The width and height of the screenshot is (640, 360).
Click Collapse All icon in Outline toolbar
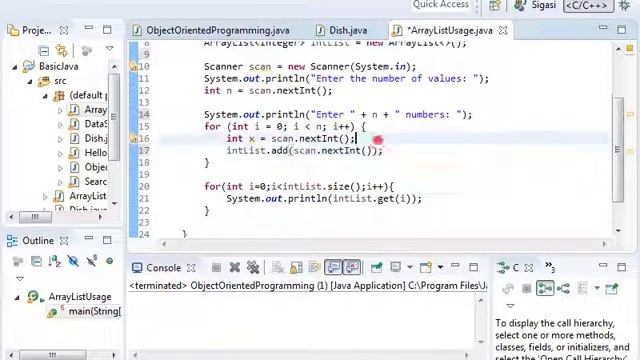(x=36, y=261)
